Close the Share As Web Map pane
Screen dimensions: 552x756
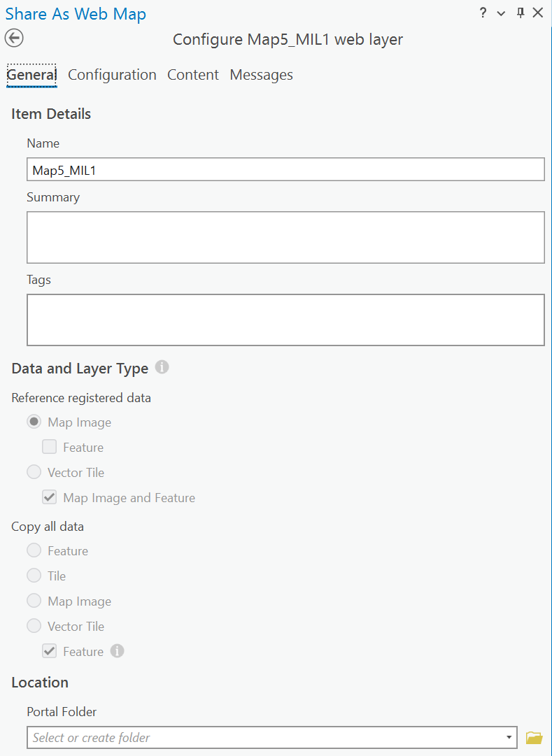click(x=538, y=13)
